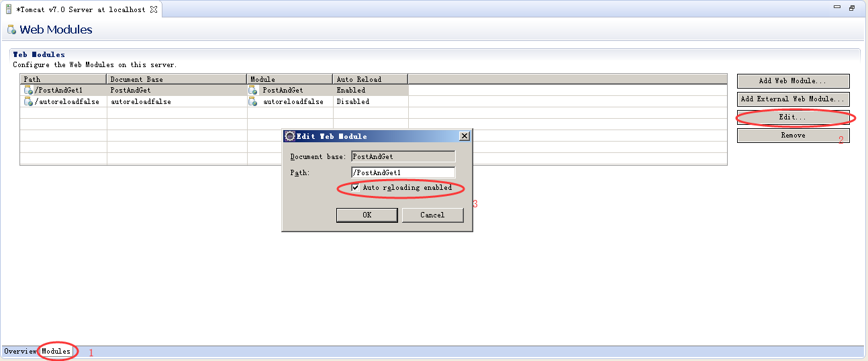This screenshot has width=868, height=361.
Task: Click the Remove button
Action: [793, 136]
